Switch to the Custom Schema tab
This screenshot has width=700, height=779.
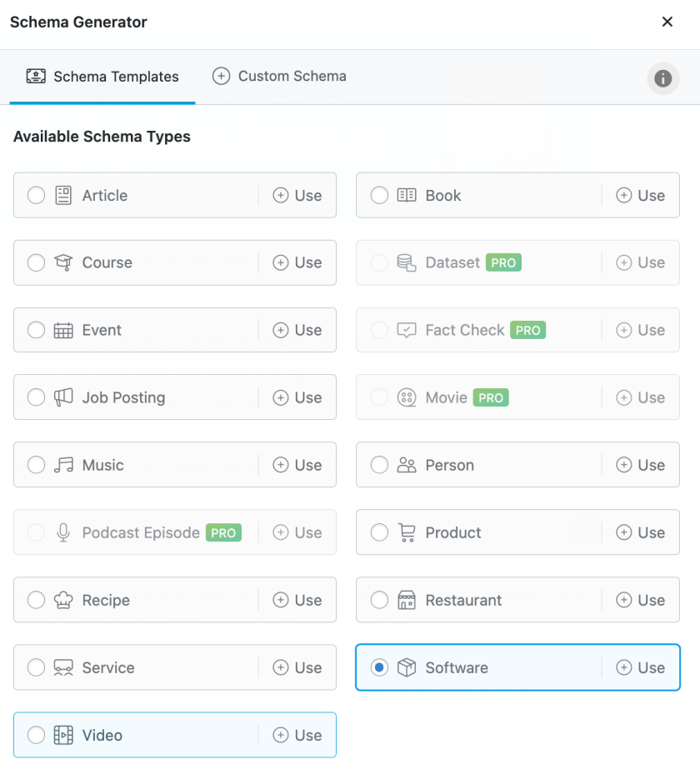[279, 76]
